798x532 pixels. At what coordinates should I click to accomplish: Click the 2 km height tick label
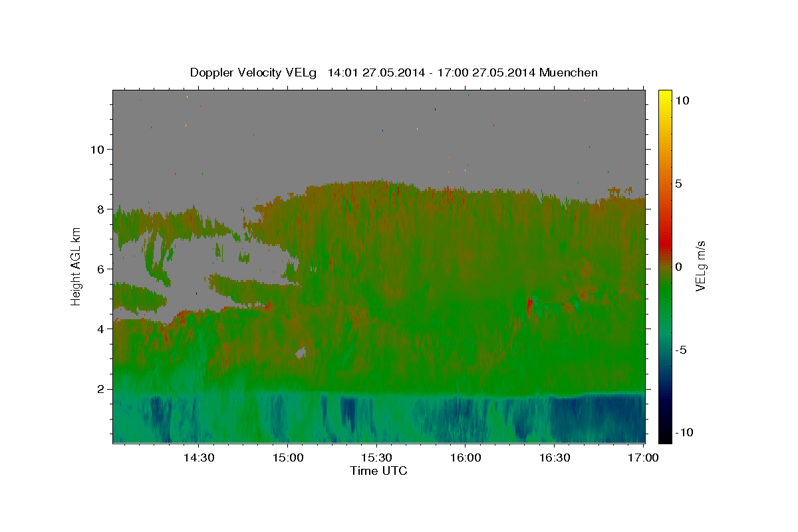tap(101, 389)
